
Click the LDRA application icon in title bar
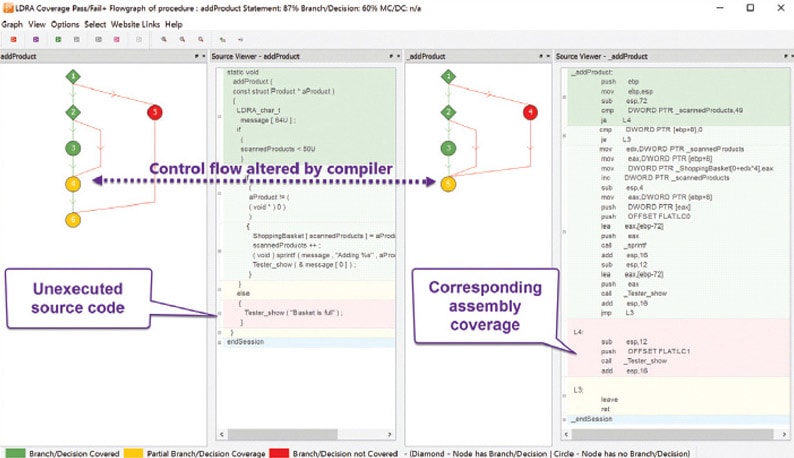click(8, 8)
